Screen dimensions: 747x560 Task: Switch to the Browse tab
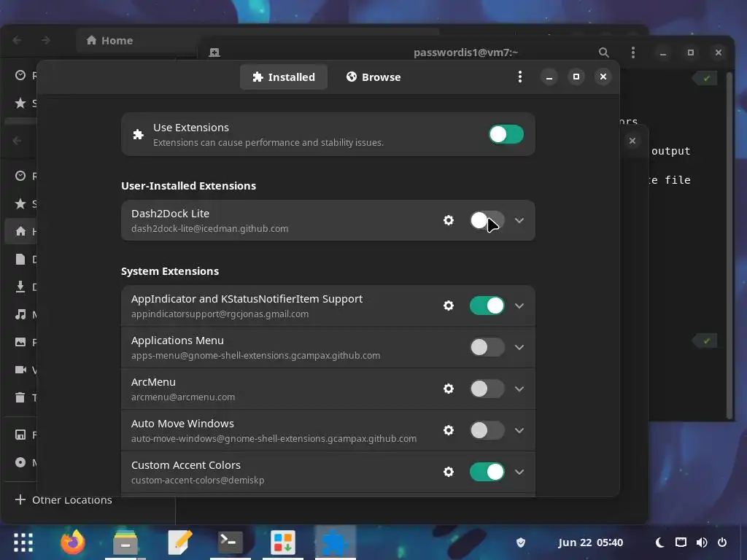[373, 77]
